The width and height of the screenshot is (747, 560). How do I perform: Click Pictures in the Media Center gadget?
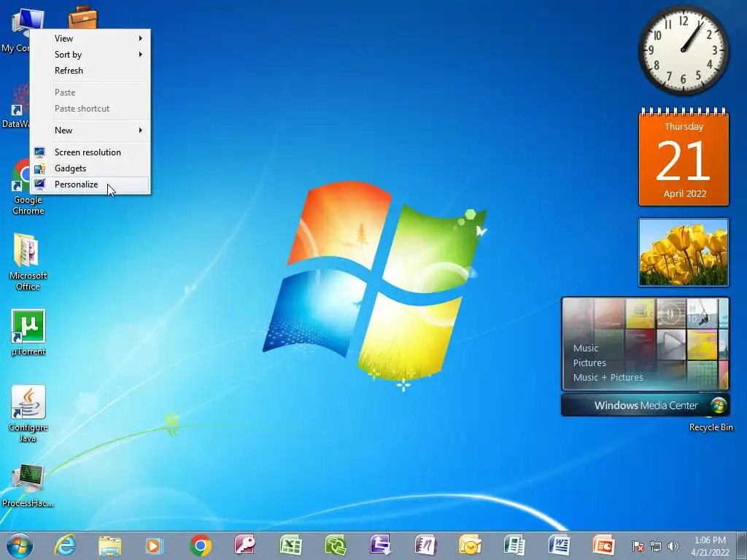tap(589, 363)
